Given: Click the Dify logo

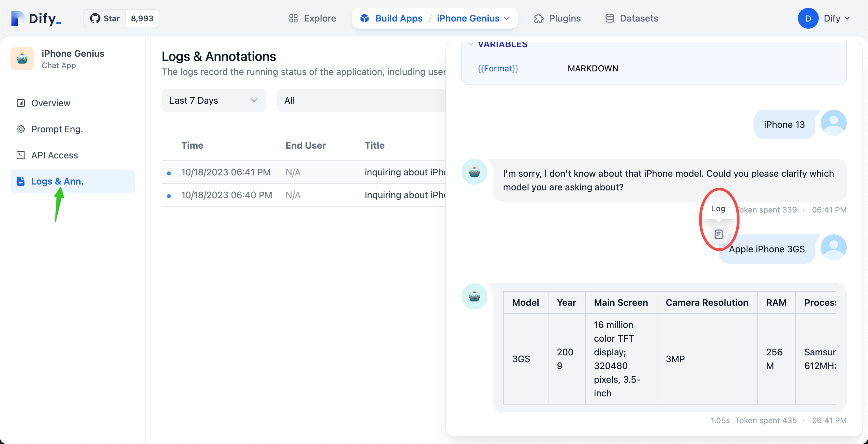Looking at the screenshot, I should [x=36, y=18].
